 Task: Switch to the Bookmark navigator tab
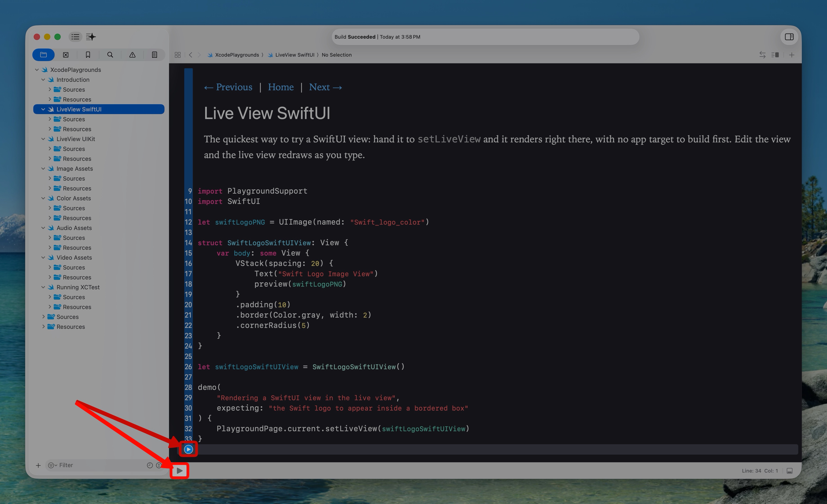pyautogui.click(x=88, y=55)
